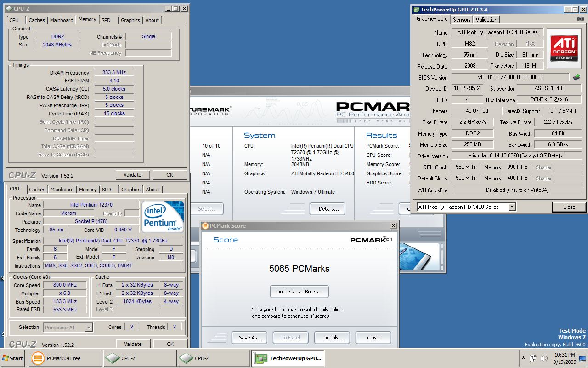Open TechPowerUp GPU-Z taskbar item
This screenshot has width=588, height=368.
(x=288, y=358)
